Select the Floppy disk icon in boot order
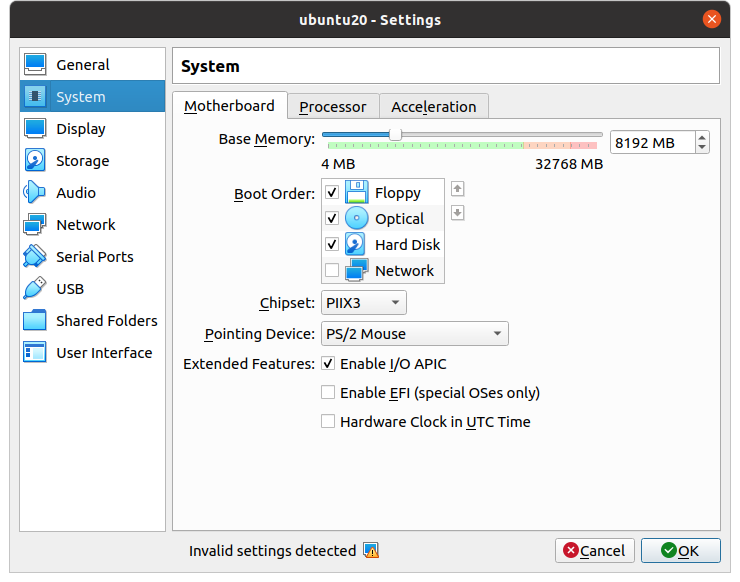The width and height of the screenshot is (740, 582). 357,192
